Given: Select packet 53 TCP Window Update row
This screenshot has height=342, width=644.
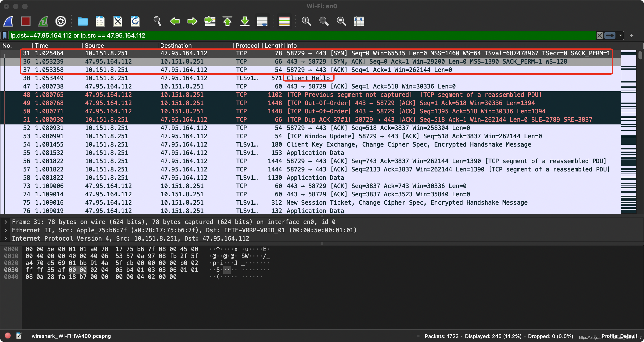Looking at the screenshot, I should click(x=310, y=136).
